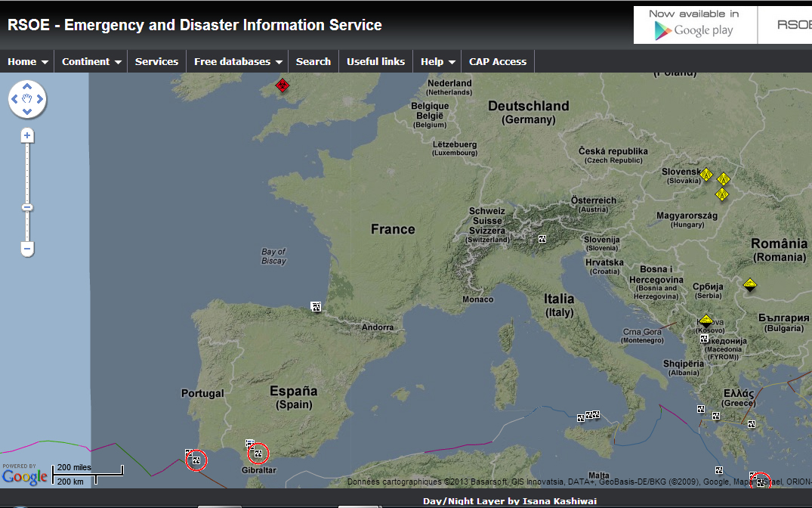Screen dimensions: 812x508
Task: Click the España (Spain) map label
Action: (x=294, y=397)
